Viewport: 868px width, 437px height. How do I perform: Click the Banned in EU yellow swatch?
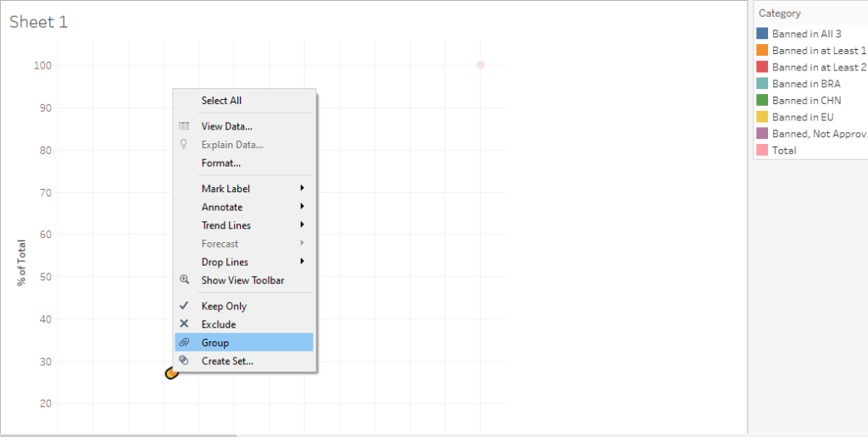(x=762, y=117)
